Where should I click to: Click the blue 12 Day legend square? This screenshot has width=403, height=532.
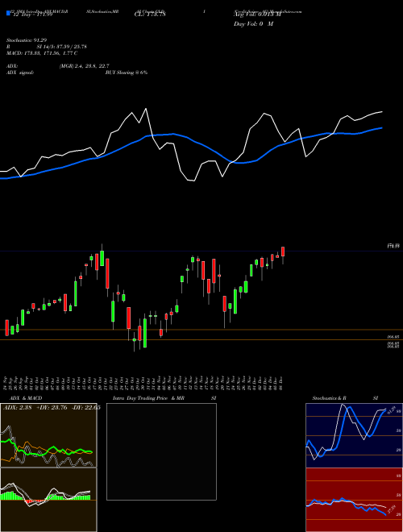tap(8, 13)
